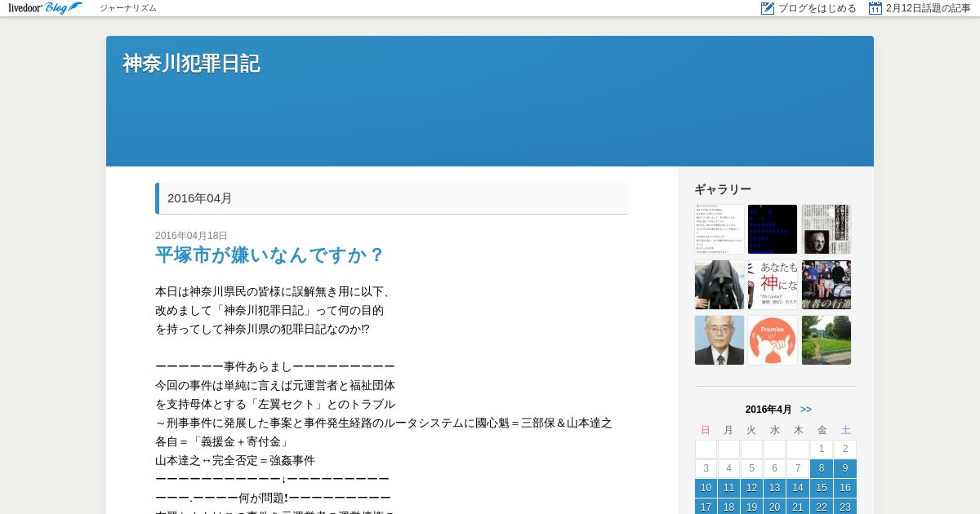This screenshot has height=514, width=980.
Task: Select calendar date 14
Action: (x=798, y=488)
